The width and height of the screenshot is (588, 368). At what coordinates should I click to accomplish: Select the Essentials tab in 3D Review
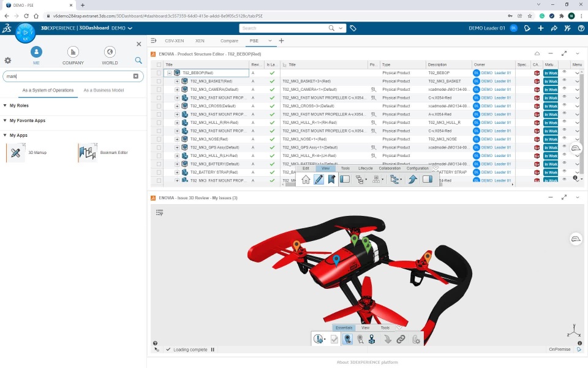pyautogui.click(x=344, y=328)
